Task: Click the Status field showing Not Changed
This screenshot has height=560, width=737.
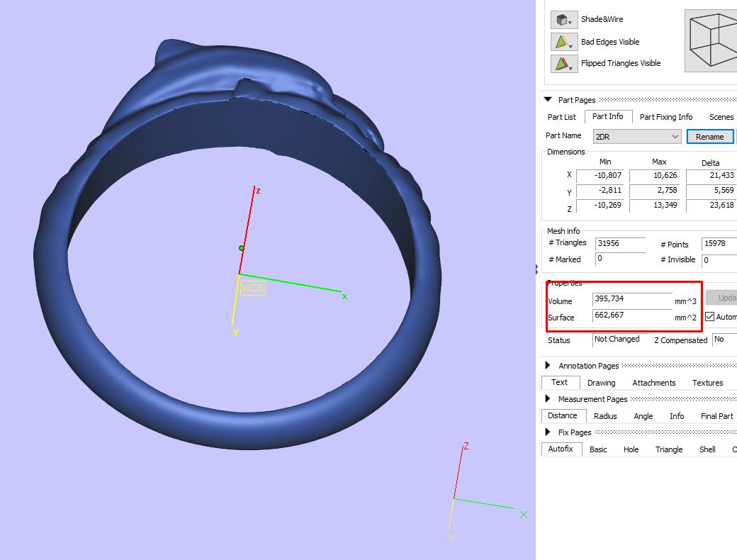Action: click(x=621, y=340)
